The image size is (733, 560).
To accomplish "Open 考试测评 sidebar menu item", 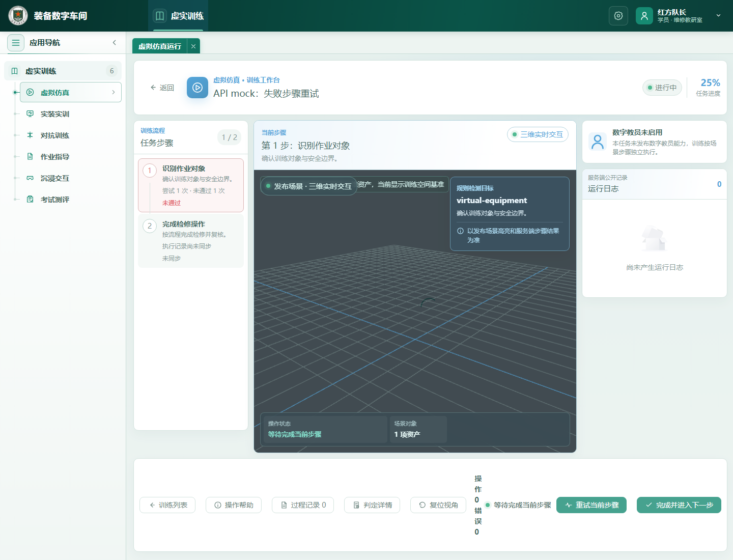I will [x=71, y=199].
